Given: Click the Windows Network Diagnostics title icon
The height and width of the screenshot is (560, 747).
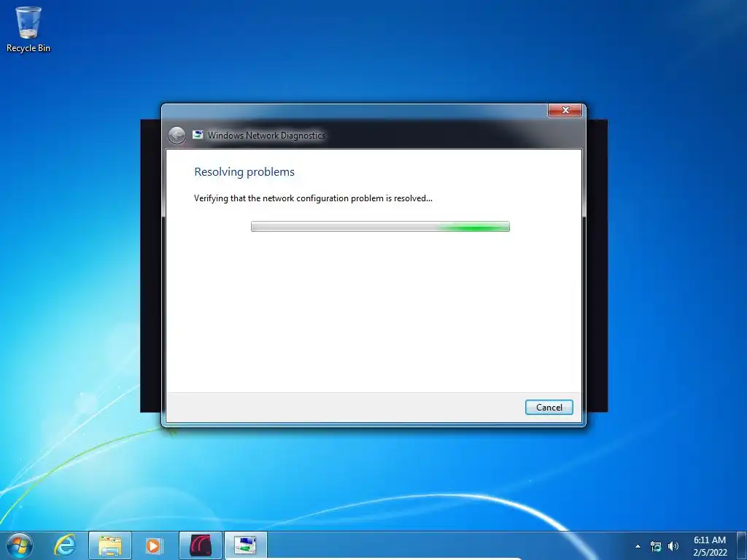Looking at the screenshot, I should pos(198,135).
